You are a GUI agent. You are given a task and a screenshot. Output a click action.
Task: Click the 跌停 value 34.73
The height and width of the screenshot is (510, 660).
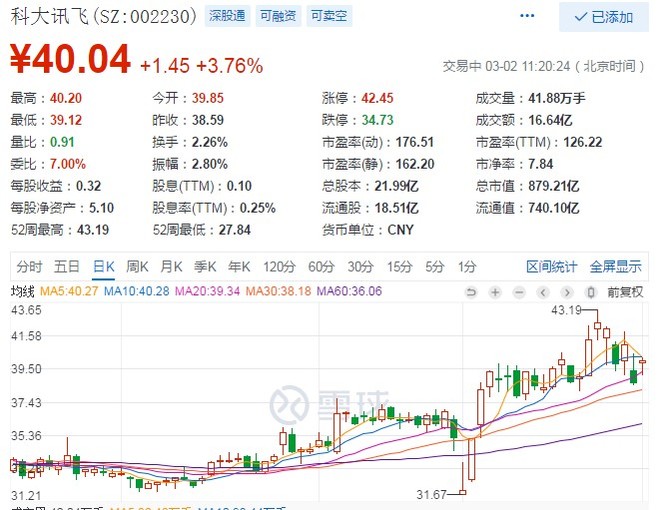[x=378, y=120]
